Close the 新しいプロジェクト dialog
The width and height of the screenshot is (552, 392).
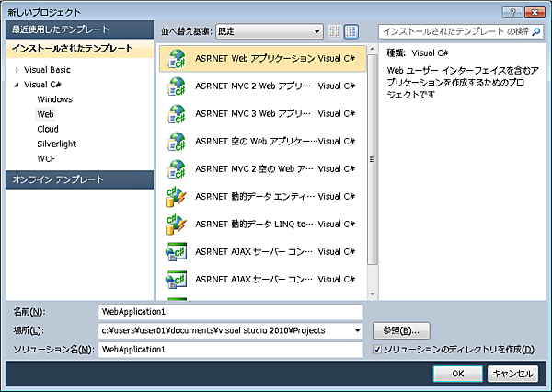535,12
